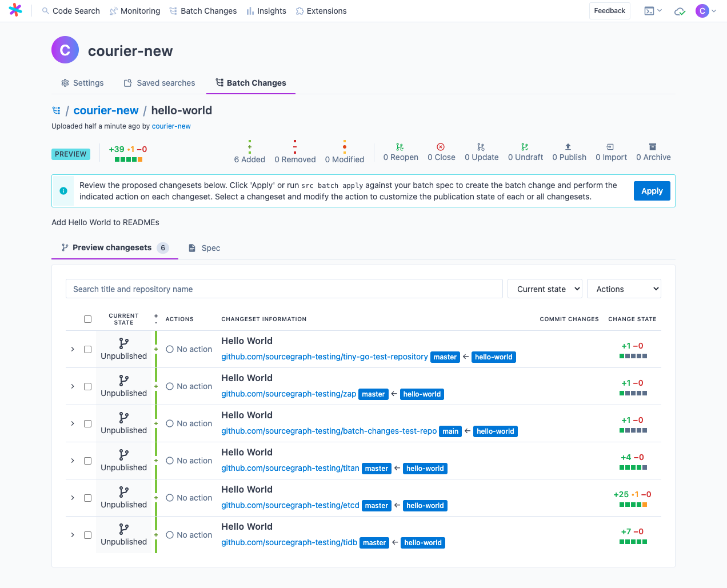Open the terminal icon menu in header
The image size is (727, 588).
tap(653, 11)
